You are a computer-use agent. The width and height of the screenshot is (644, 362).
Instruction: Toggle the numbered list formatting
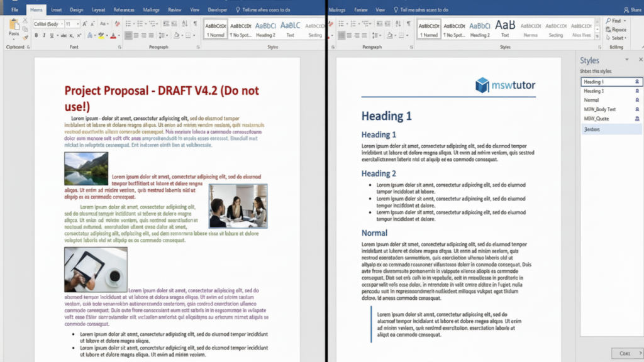click(140, 23)
